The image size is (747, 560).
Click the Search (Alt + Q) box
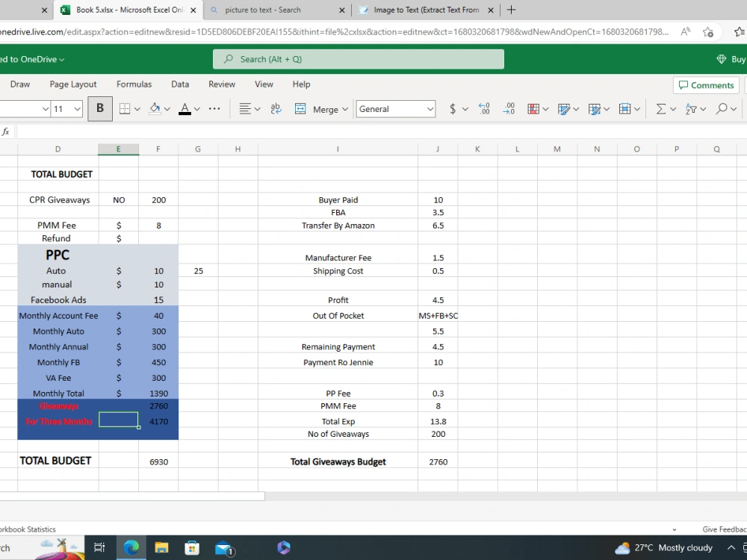359,59
